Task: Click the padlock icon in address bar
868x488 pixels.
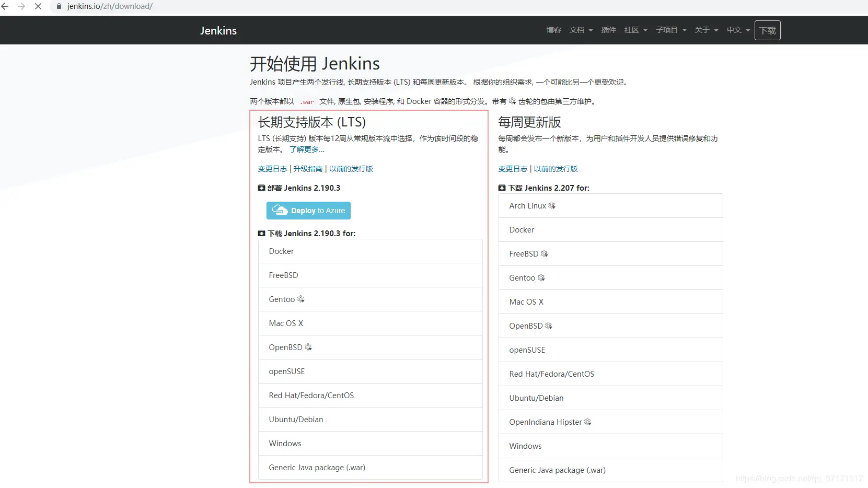Action: pos(59,6)
